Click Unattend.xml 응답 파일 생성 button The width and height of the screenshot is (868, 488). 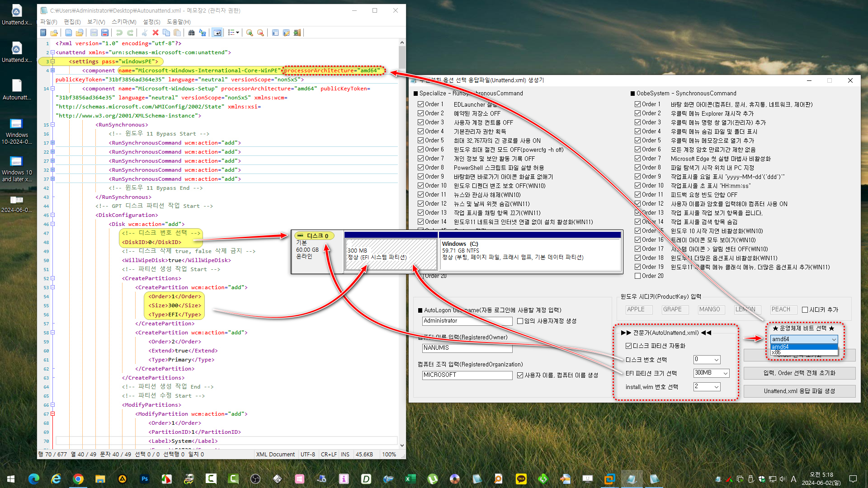799,391
